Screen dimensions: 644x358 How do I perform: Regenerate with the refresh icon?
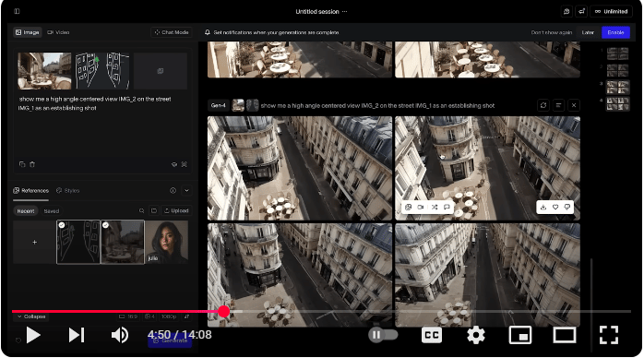click(x=543, y=105)
